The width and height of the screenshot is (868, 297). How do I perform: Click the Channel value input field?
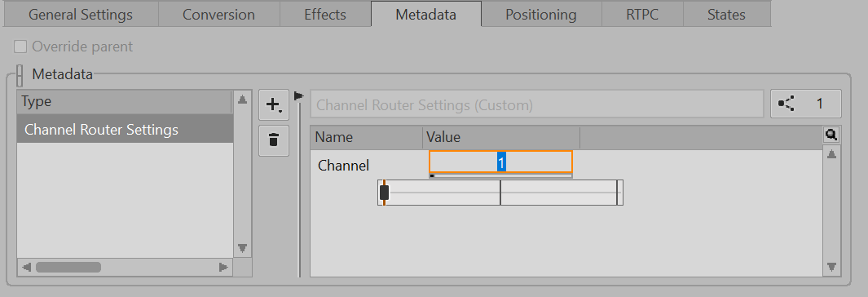click(x=500, y=162)
